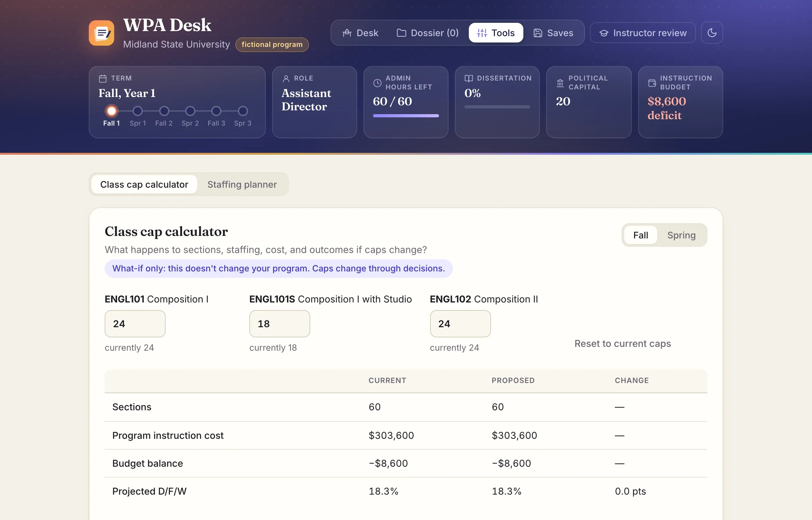Click the What-if only notice banner
Screen dimensions: 812x520
(279, 269)
